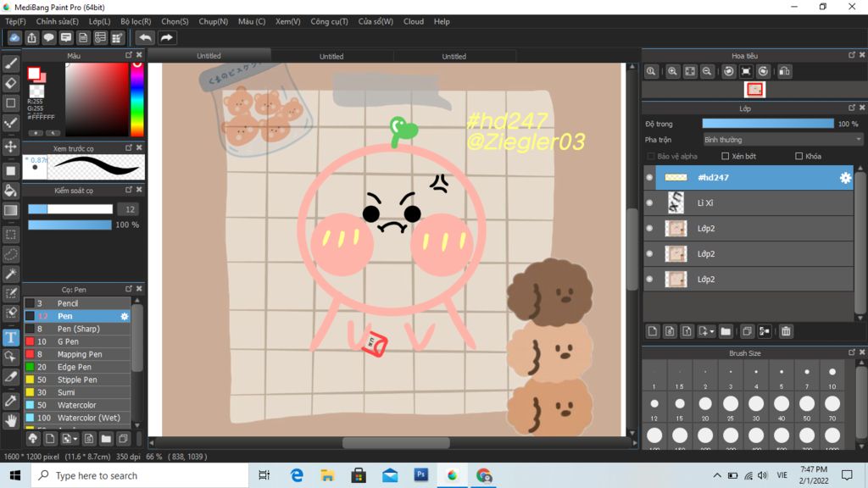Image resolution: width=868 pixels, height=488 pixels.
Task: Open the Pen brush settings gear
Action: 125,317
